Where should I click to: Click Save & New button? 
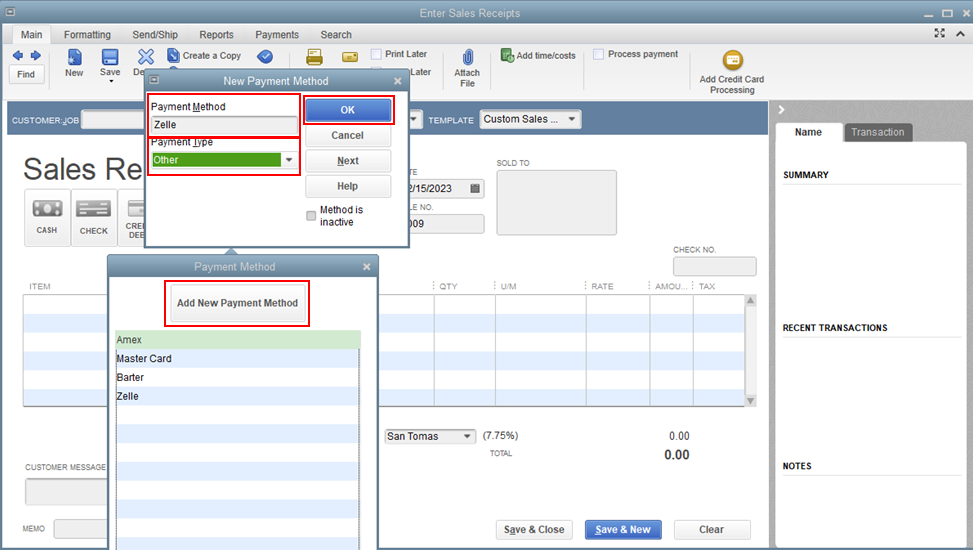pos(623,530)
